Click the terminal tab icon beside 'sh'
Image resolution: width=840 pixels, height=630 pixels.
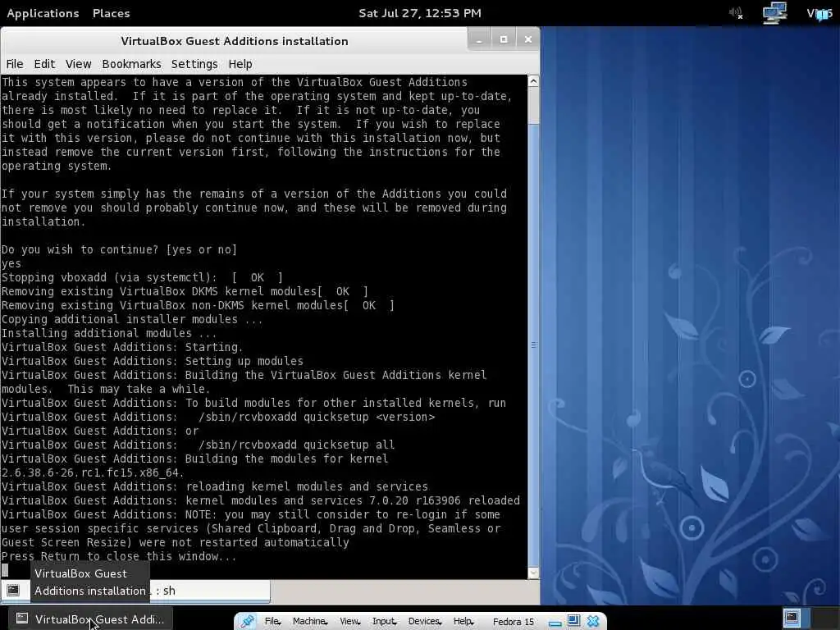pos(13,591)
